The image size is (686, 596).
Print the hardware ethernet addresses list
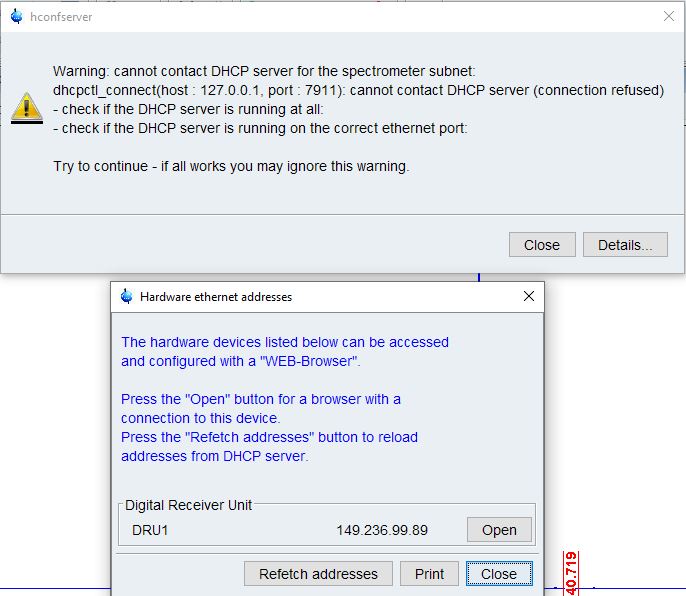pyautogui.click(x=429, y=574)
